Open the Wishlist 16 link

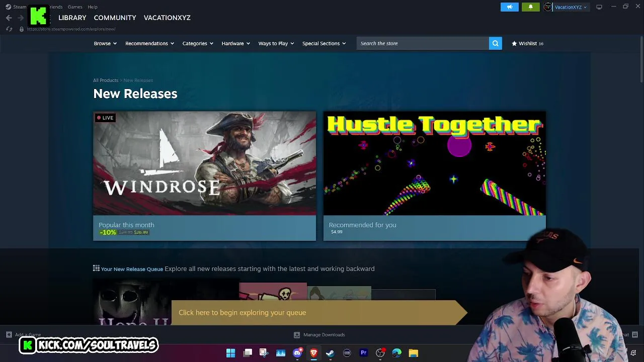click(x=527, y=44)
